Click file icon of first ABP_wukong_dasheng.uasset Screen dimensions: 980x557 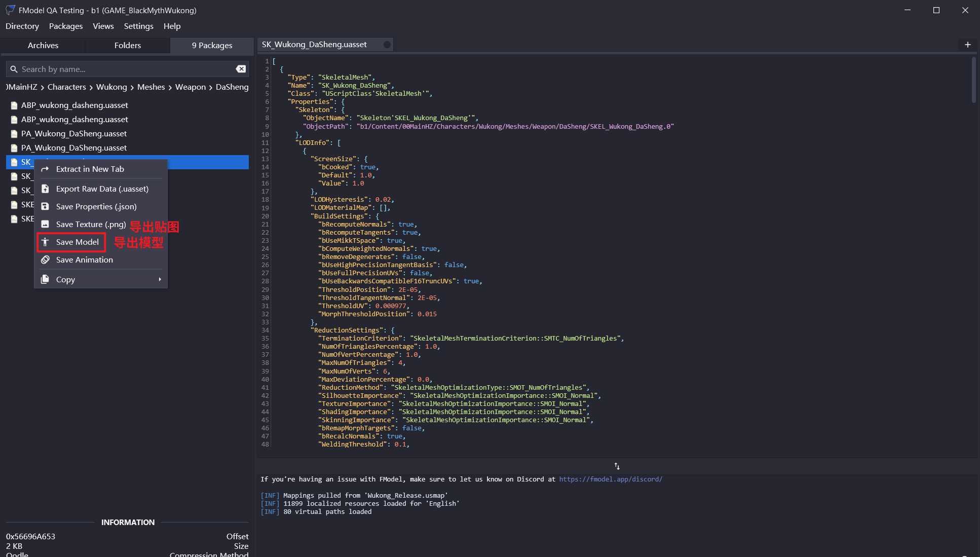14,105
